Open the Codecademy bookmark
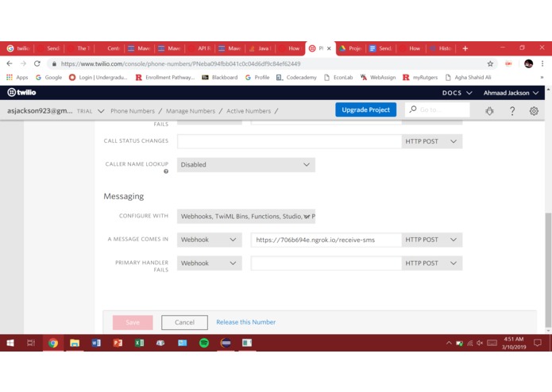The height and width of the screenshot is (392, 552). pyautogui.click(x=297, y=77)
